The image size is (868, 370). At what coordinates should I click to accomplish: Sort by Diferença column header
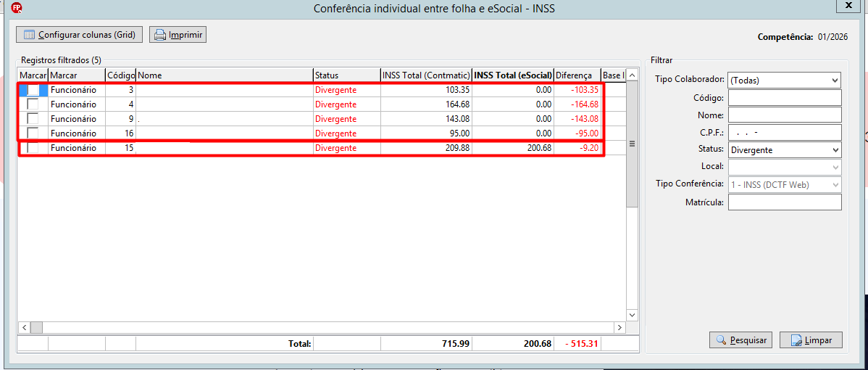(577, 75)
